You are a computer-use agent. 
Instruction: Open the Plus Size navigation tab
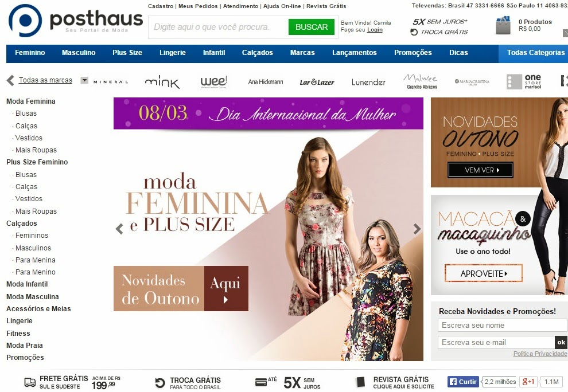(x=127, y=53)
